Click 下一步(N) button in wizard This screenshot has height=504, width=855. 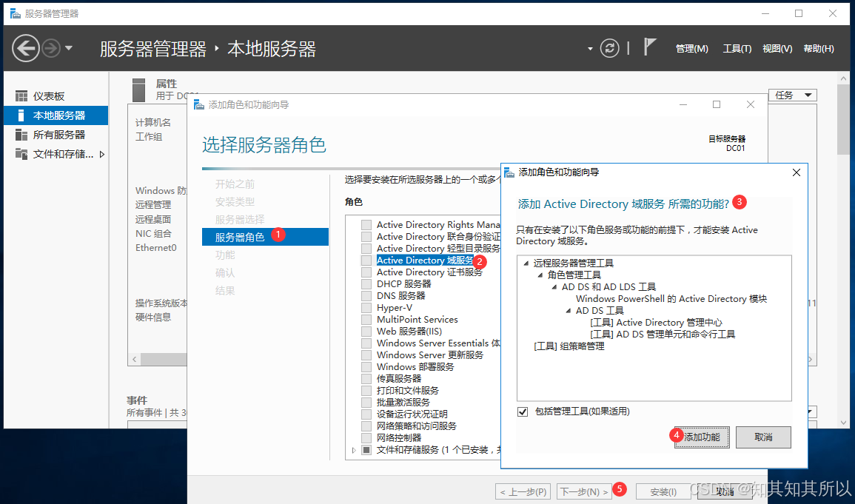[584, 492]
